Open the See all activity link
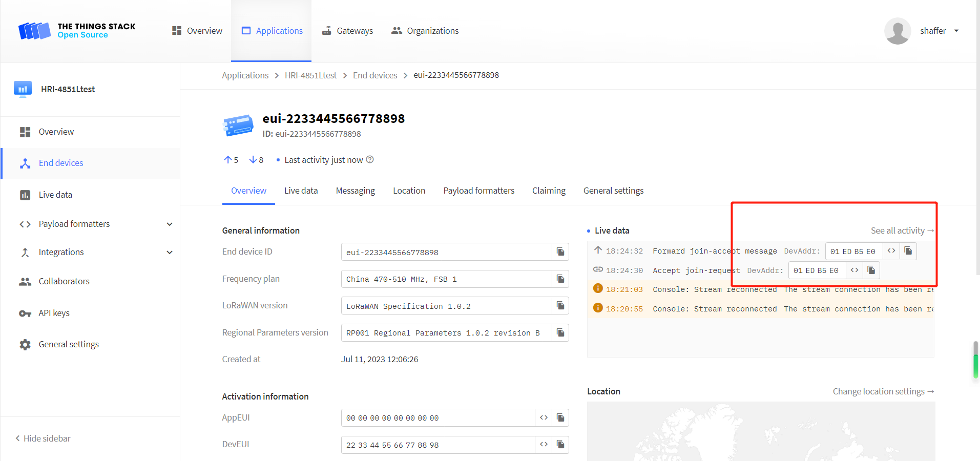Image resolution: width=980 pixels, height=461 pixels. [902, 230]
